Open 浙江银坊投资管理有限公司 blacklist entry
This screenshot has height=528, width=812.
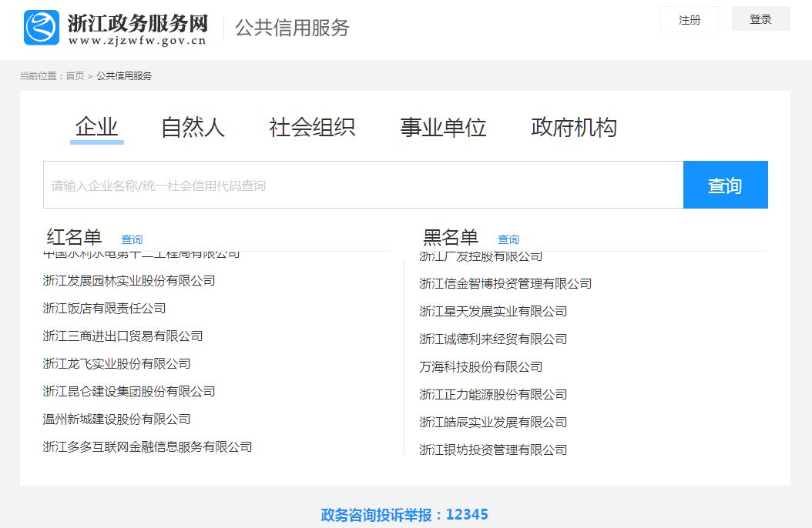[493, 450]
